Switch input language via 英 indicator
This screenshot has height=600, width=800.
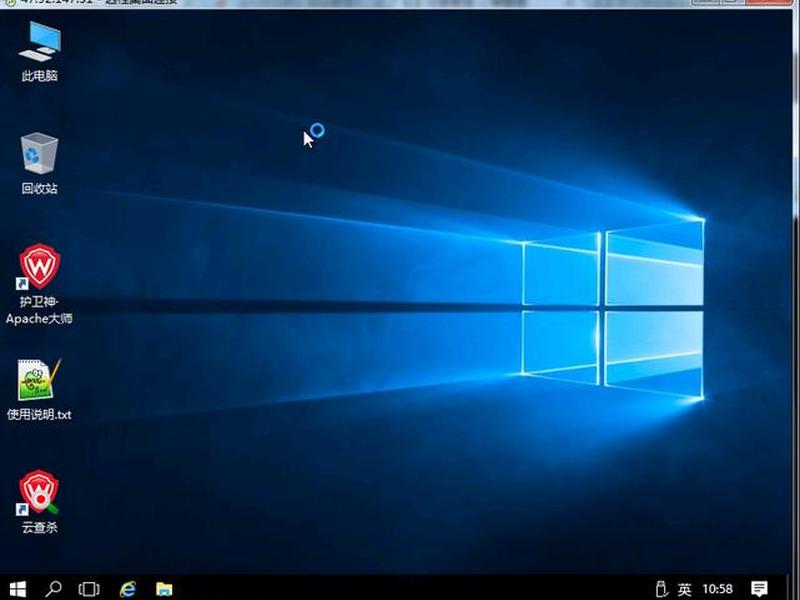[x=685, y=589]
